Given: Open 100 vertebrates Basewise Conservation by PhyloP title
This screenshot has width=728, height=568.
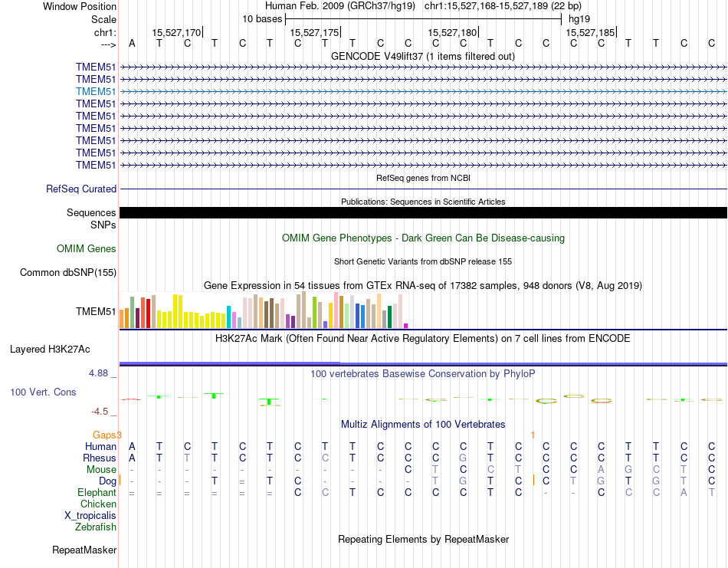Looking at the screenshot, I should click(423, 374).
